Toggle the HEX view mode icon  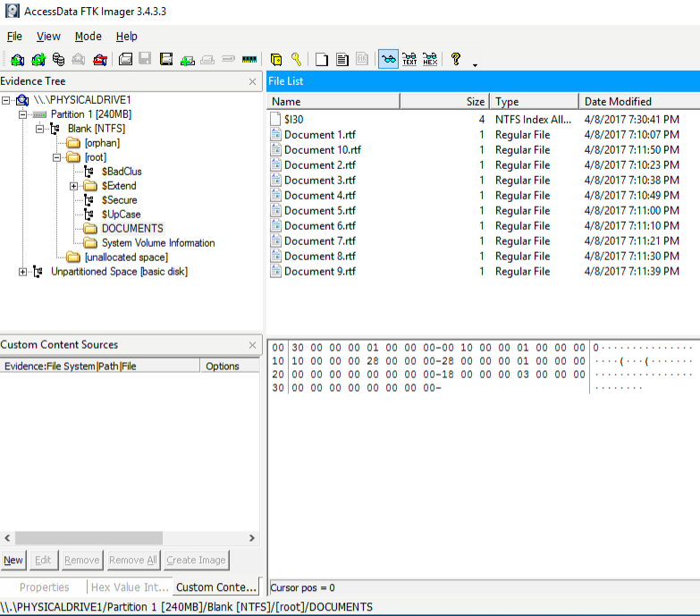(x=430, y=60)
